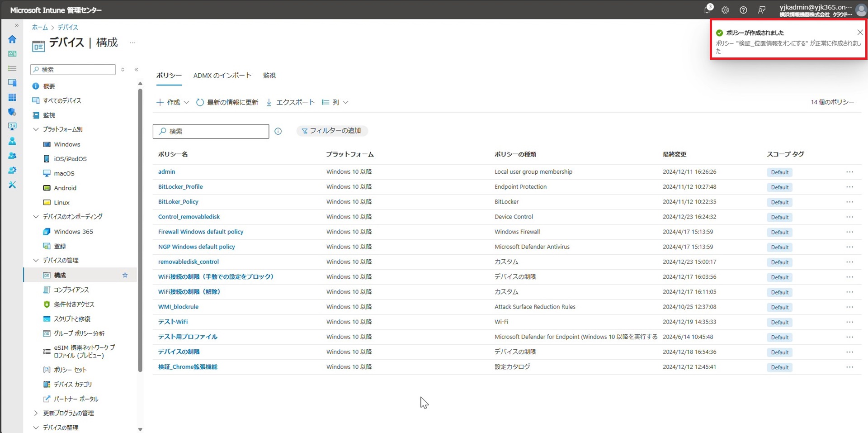Select Android platform in sidebar
This screenshot has width=868, height=433.
click(65, 188)
